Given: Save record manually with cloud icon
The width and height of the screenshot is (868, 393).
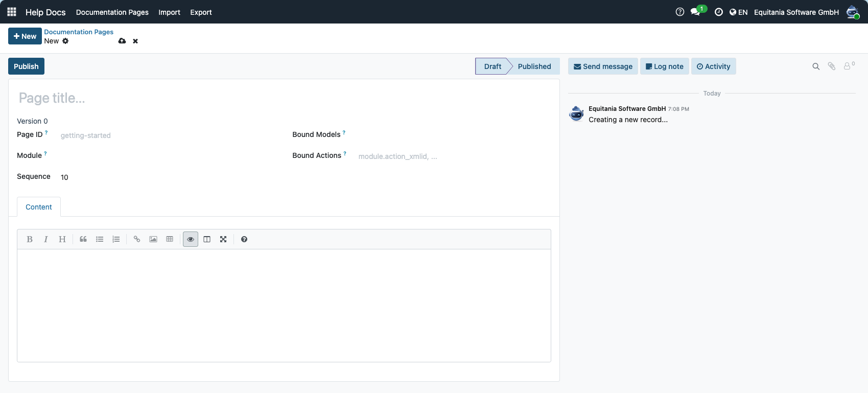Looking at the screenshot, I should click(122, 41).
